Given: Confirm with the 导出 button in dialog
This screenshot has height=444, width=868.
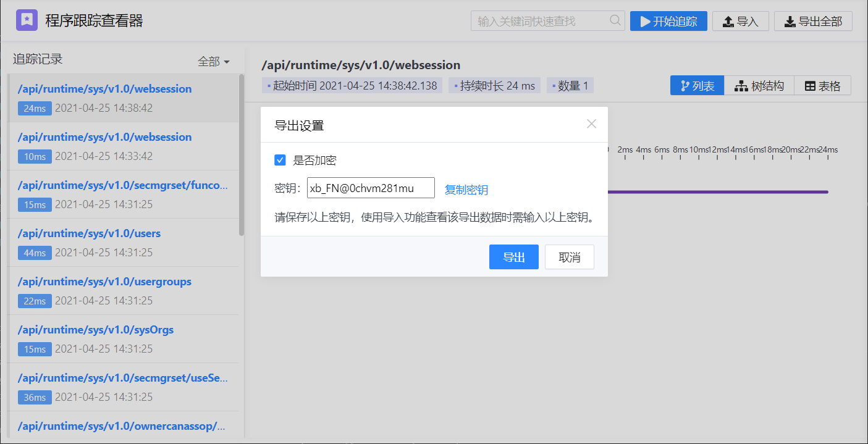Looking at the screenshot, I should coord(514,257).
